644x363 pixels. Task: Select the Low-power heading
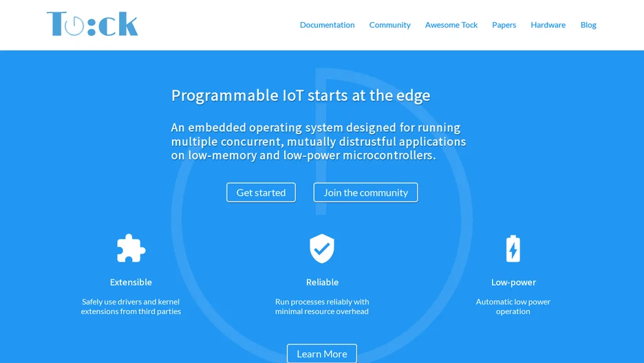pos(513,282)
